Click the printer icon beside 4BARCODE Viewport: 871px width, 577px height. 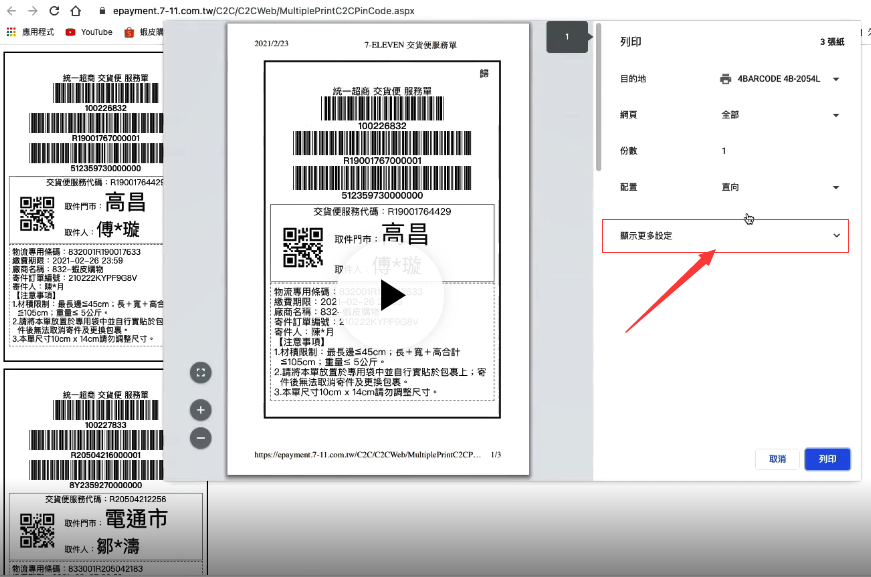click(x=725, y=79)
